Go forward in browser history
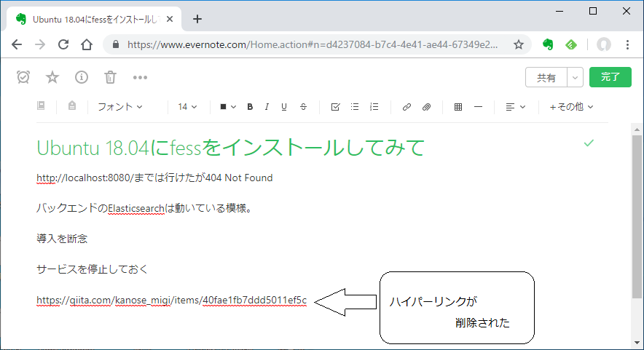This screenshot has height=350, width=644. 40,44
